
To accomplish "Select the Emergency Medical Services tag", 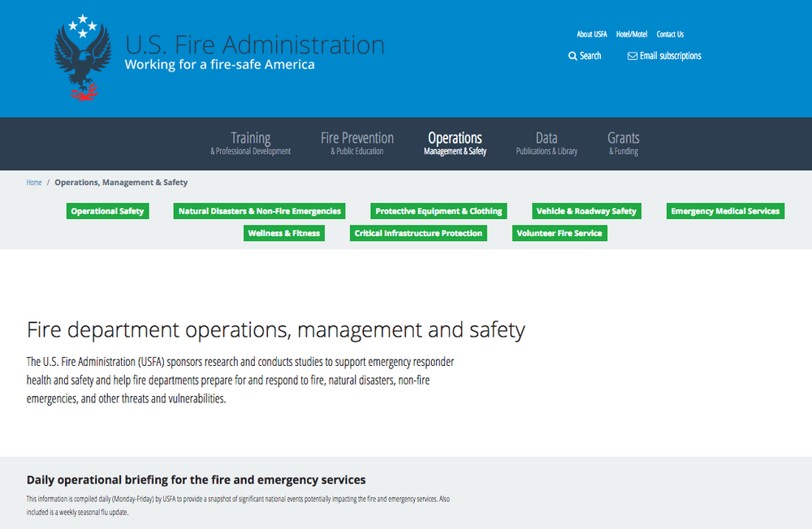I will 725,211.
